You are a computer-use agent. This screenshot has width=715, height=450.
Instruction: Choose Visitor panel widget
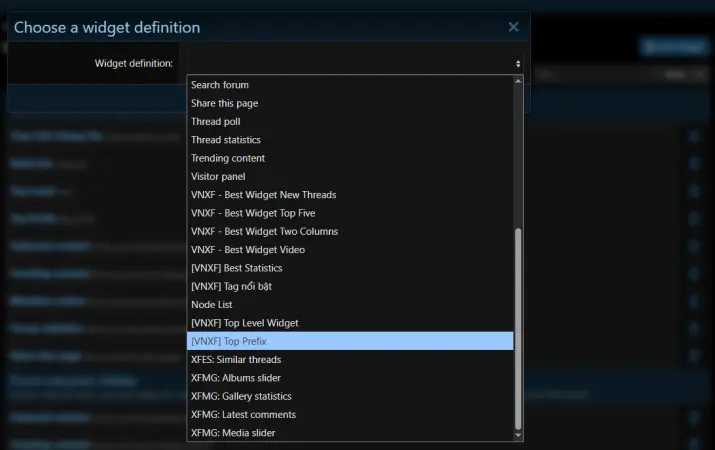pos(218,177)
